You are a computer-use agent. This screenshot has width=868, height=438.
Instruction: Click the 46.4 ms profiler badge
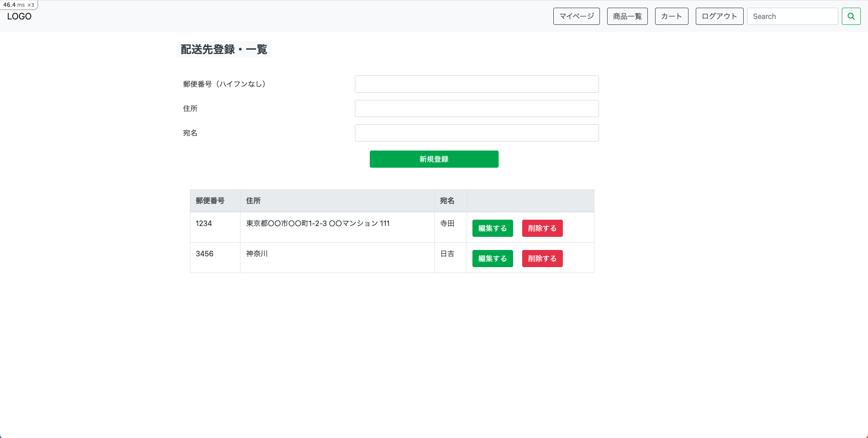[19, 5]
